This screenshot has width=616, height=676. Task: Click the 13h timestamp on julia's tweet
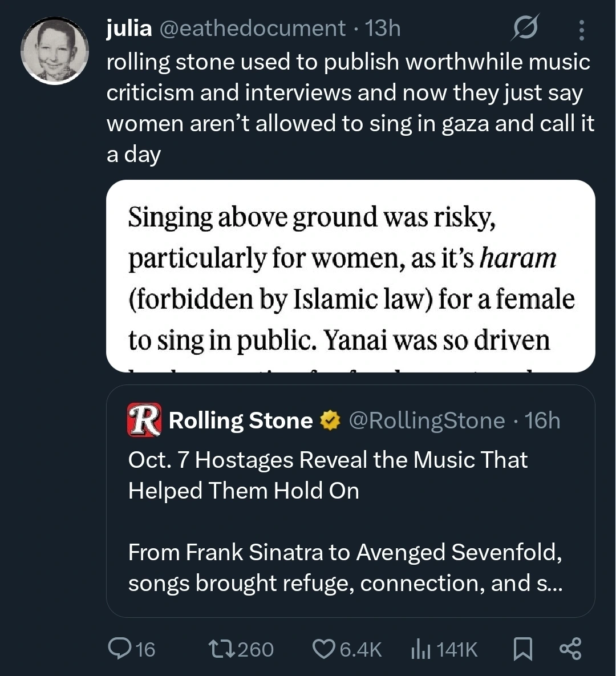point(383,29)
